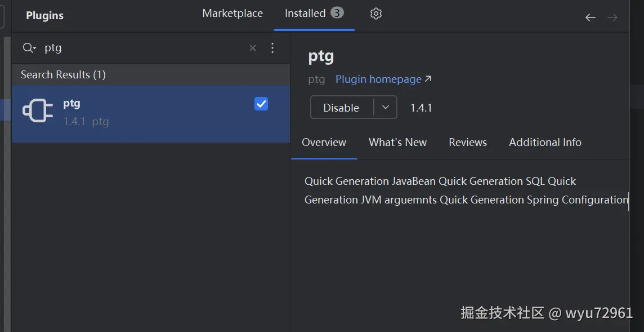Open the Reviews tab
This screenshot has width=644, height=332.
click(x=468, y=143)
